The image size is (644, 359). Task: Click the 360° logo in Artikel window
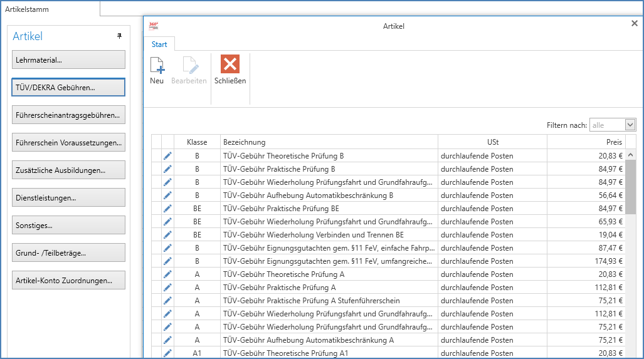point(154,26)
